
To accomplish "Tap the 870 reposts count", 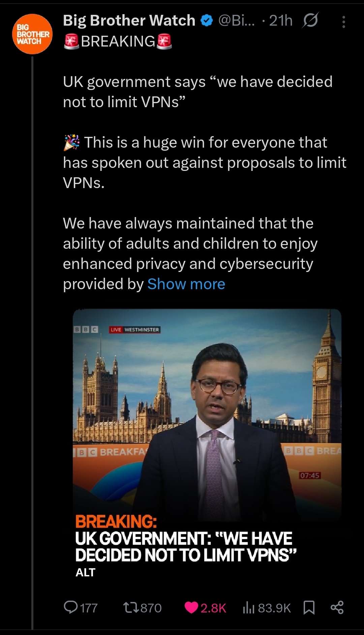I will (x=151, y=608).
